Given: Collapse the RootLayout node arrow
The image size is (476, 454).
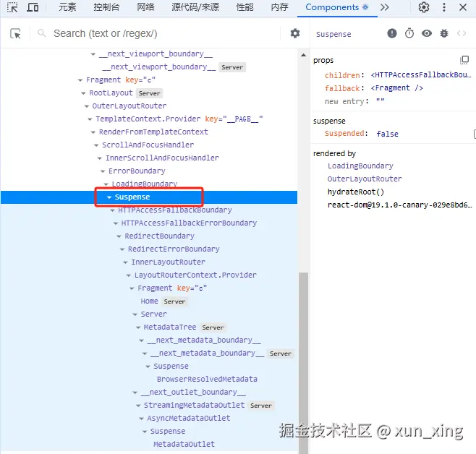Looking at the screenshot, I should click(x=83, y=93).
